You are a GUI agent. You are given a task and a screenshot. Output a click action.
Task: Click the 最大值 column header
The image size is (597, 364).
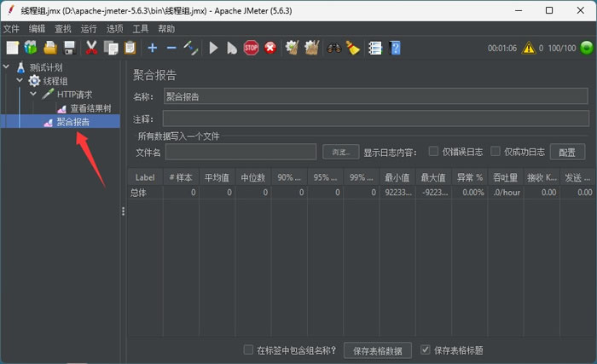pyautogui.click(x=433, y=177)
